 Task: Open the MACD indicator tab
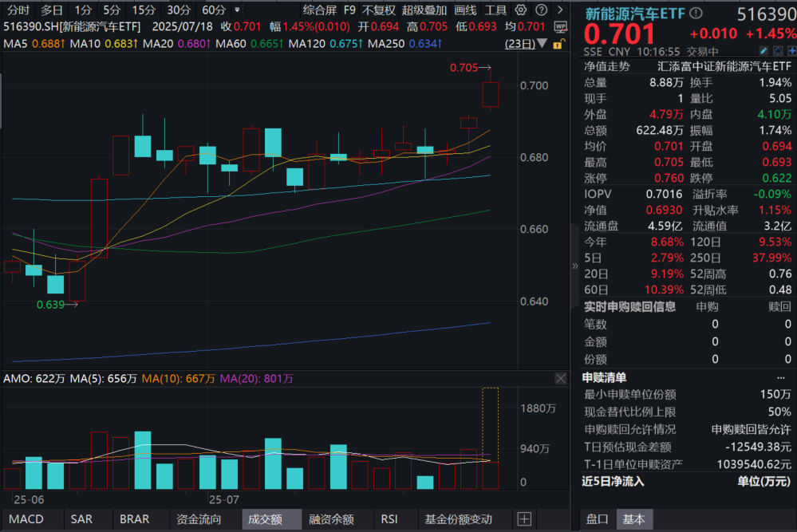click(26, 519)
